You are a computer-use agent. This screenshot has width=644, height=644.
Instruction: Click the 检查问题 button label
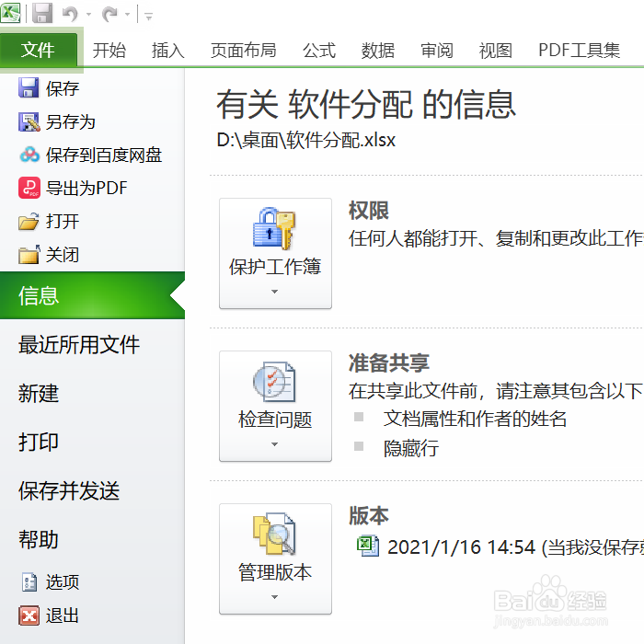275,420
